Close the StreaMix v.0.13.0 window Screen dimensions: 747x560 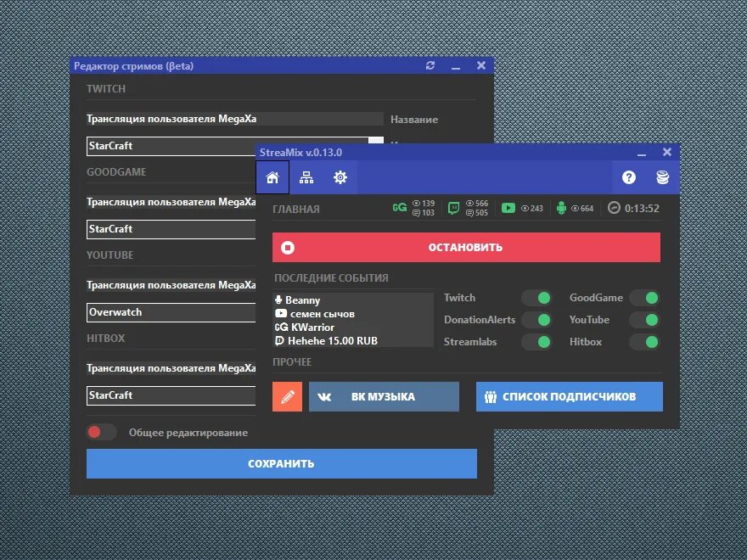pos(667,152)
